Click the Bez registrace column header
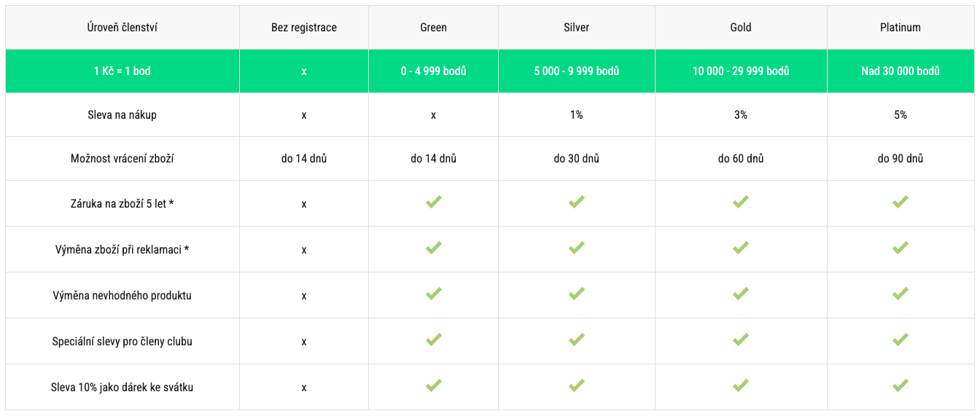The image size is (980, 416). coord(304,28)
